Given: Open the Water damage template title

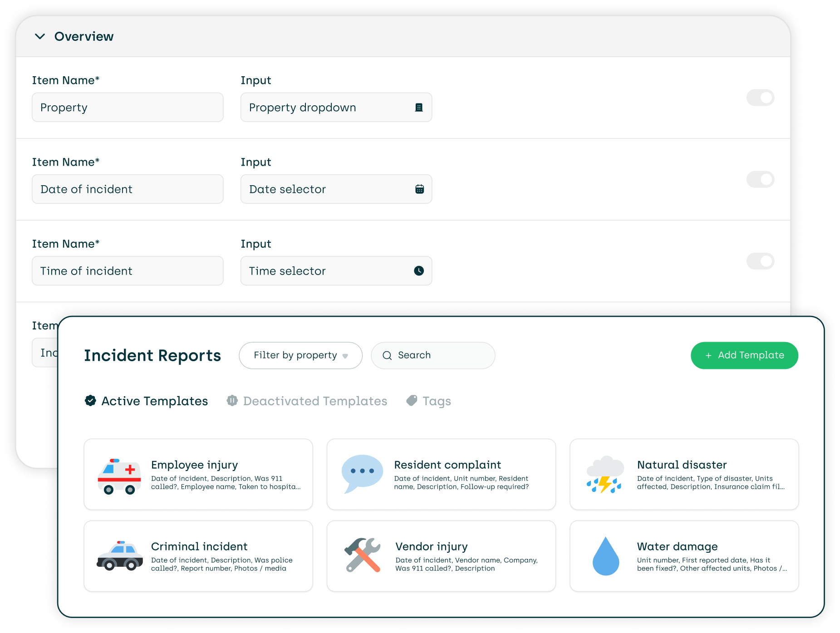Looking at the screenshot, I should [x=677, y=546].
